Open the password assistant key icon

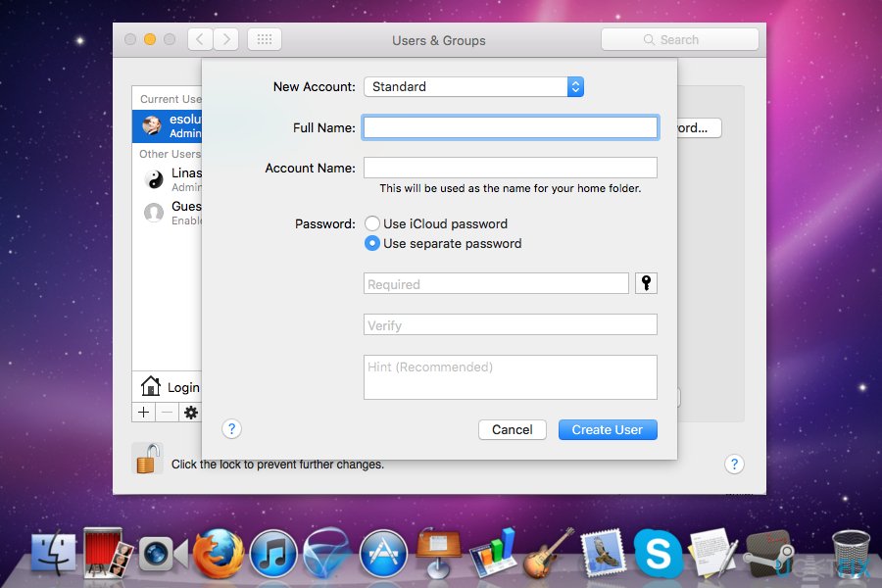pos(645,282)
